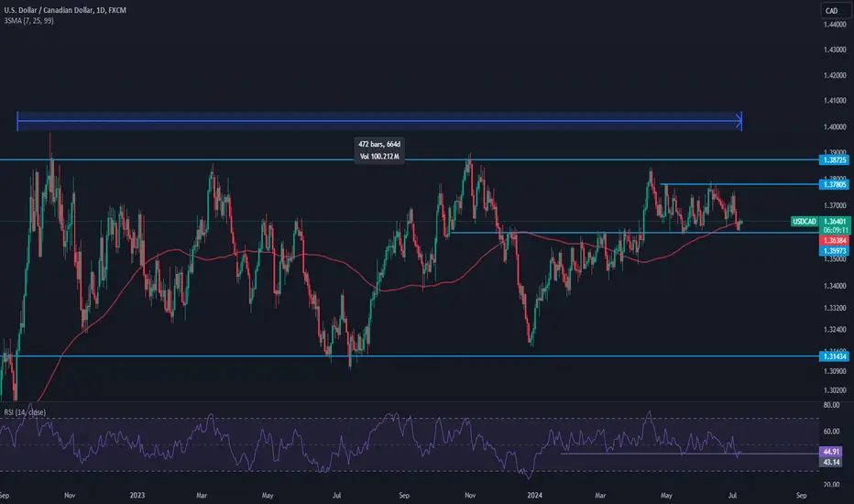Select the date range measurement's left end bar

pos(17,121)
